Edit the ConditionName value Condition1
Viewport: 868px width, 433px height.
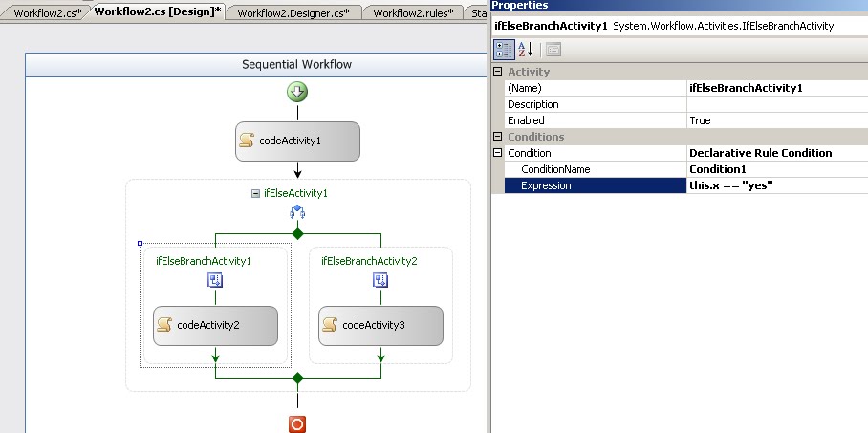tap(777, 169)
